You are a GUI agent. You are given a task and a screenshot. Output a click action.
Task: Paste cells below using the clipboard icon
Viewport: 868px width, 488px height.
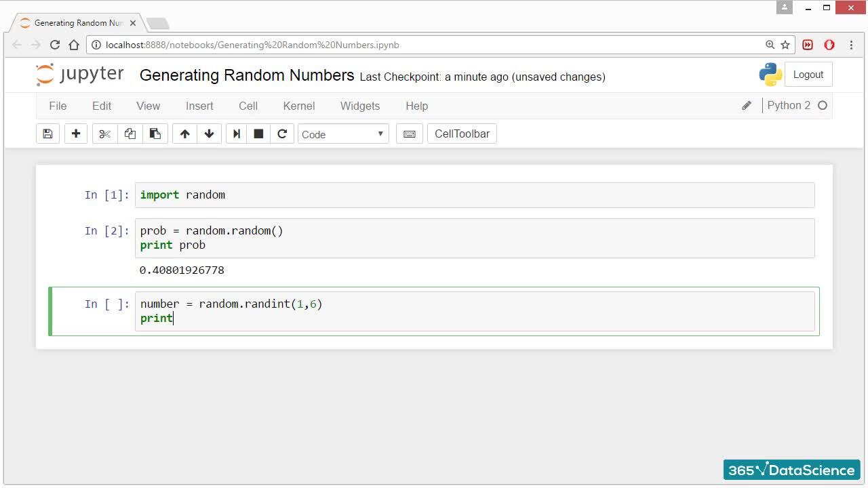(155, 134)
